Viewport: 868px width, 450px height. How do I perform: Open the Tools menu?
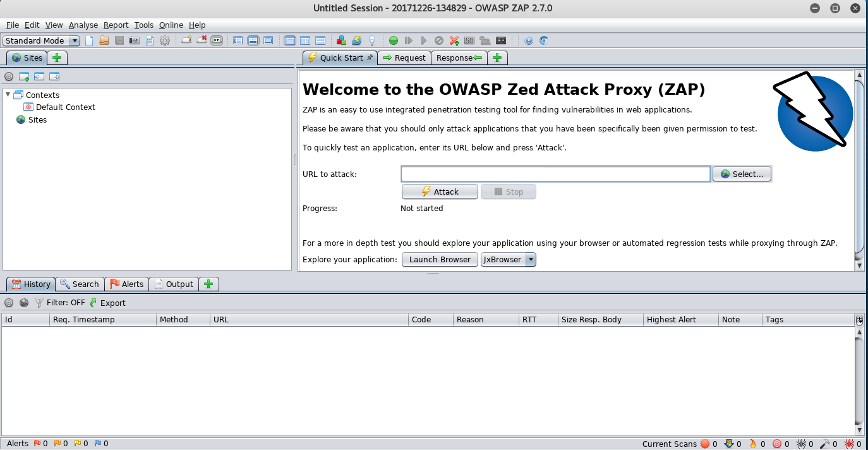coord(144,25)
